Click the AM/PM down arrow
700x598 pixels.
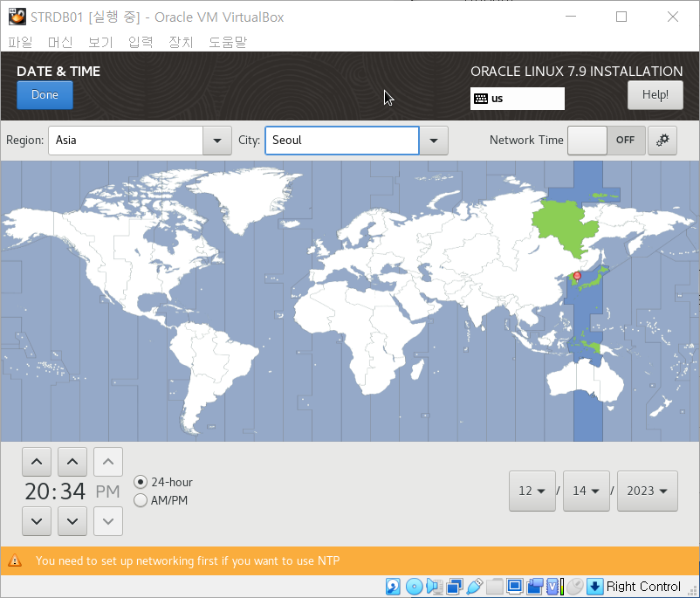point(108,521)
